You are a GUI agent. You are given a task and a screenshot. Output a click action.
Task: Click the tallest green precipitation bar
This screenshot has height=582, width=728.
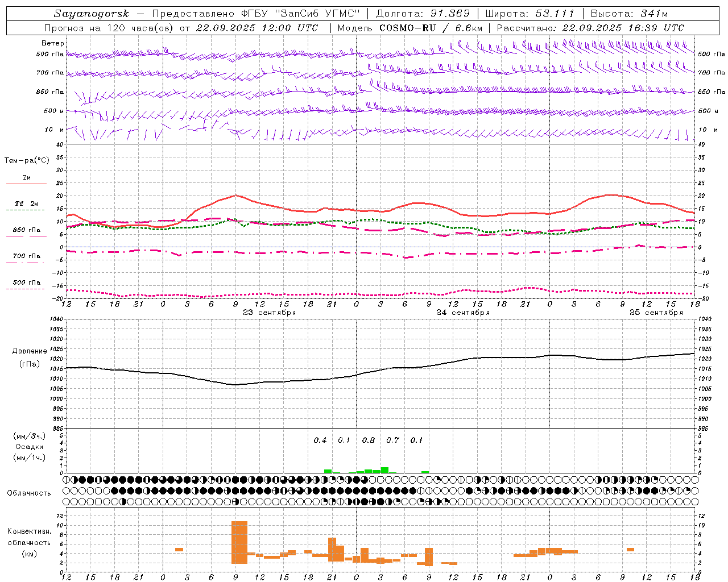385,470
